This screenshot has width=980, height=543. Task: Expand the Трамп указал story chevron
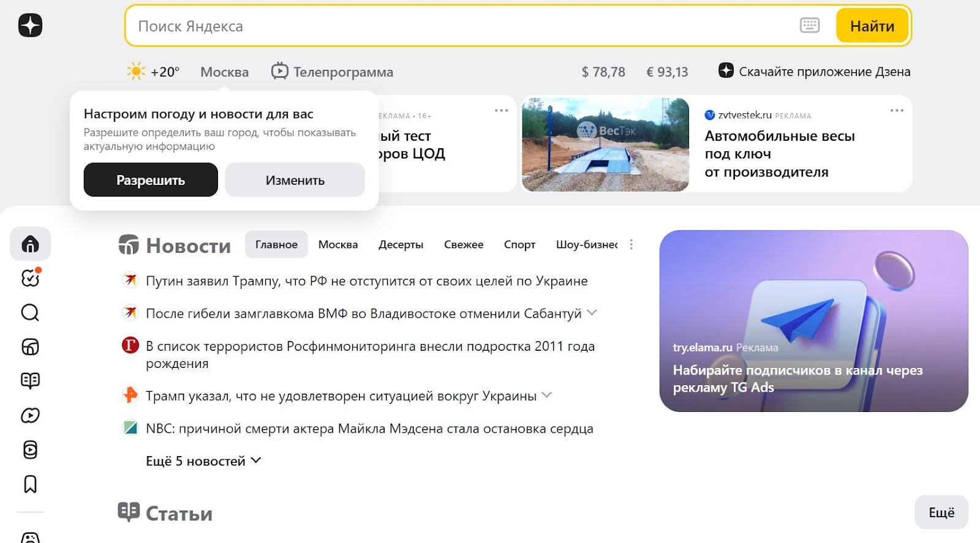click(x=547, y=395)
